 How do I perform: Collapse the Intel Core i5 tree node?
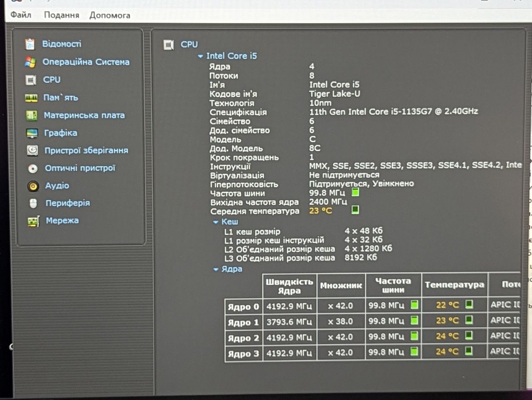[200, 56]
